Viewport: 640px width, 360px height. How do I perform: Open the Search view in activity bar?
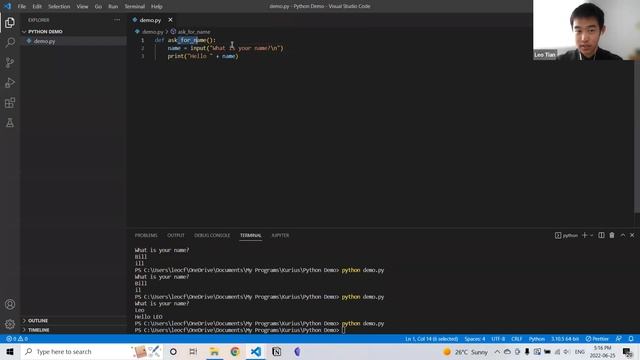[10, 42]
